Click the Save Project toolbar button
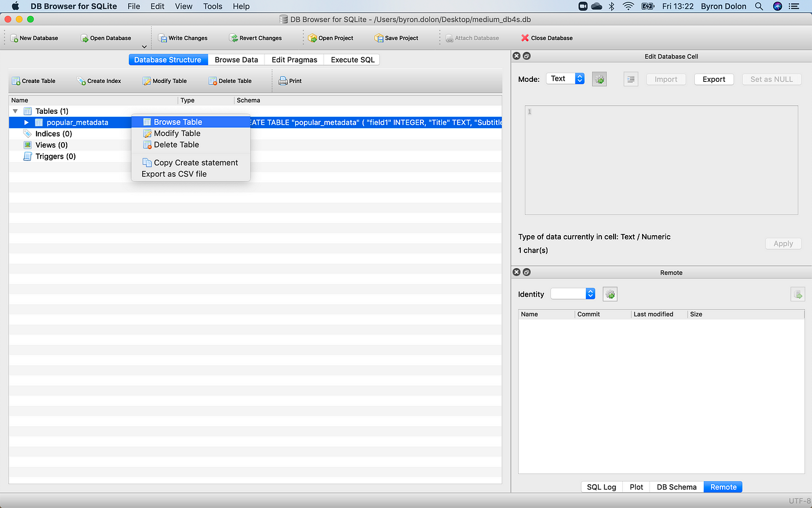The width and height of the screenshot is (812, 508). point(396,38)
